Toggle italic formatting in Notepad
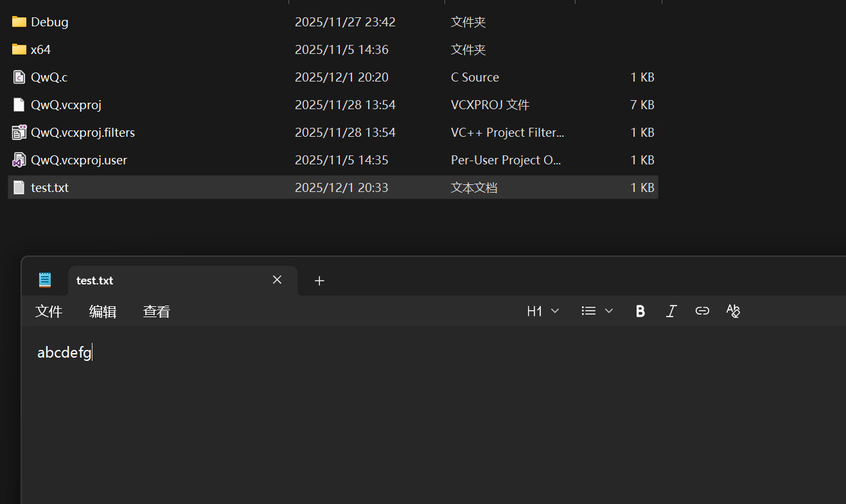The height and width of the screenshot is (504, 846). point(671,311)
